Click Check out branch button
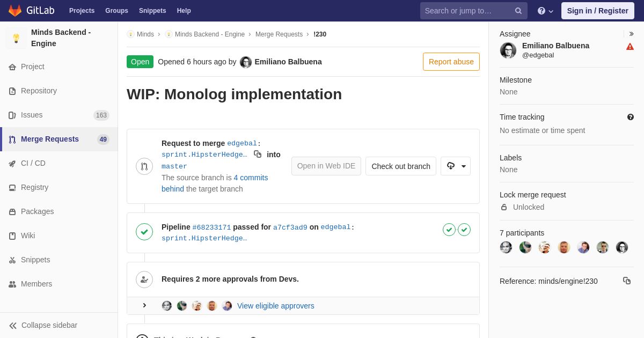The image size is (644, 338). coord(401,166)
